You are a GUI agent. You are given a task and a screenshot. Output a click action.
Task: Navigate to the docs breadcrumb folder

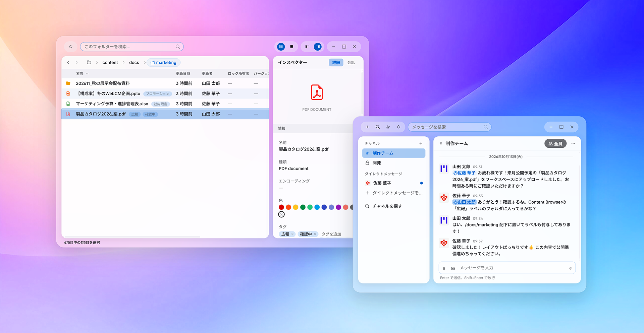click(134, 63)
